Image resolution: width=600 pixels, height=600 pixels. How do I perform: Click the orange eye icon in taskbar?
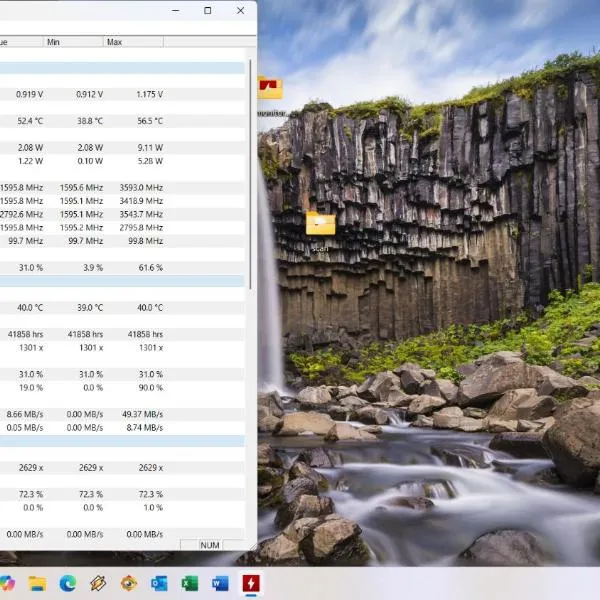(129, 582)
